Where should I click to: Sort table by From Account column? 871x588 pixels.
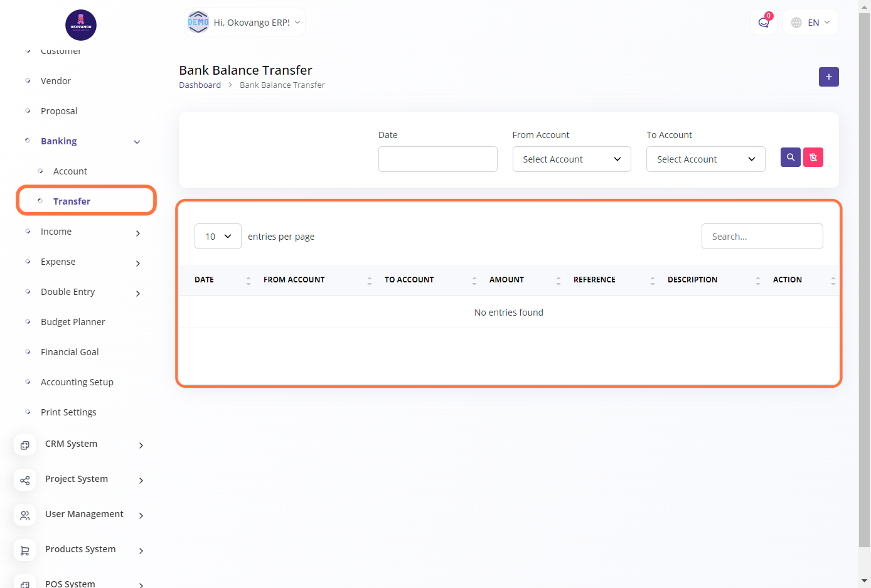pyautogui.click(x=294, y=280)
